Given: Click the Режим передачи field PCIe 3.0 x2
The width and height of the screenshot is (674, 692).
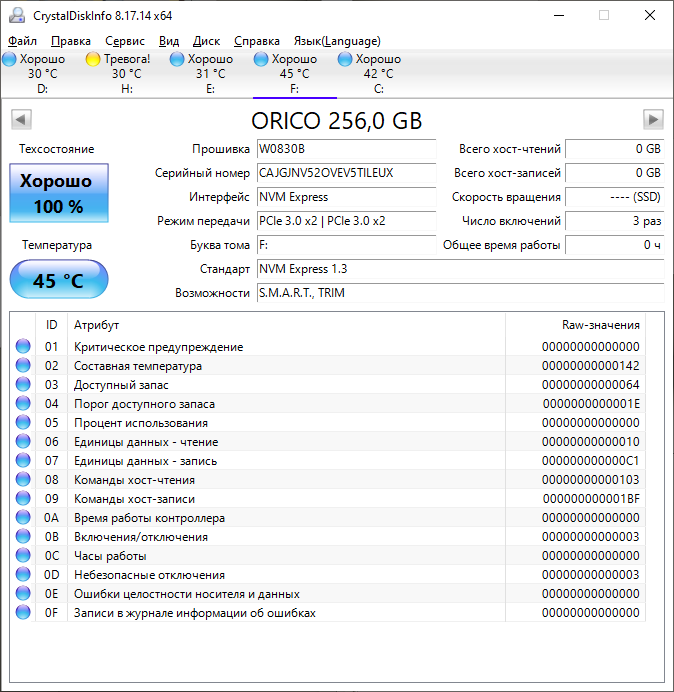Looking at the screenshot, I should (x=346, y=221).
